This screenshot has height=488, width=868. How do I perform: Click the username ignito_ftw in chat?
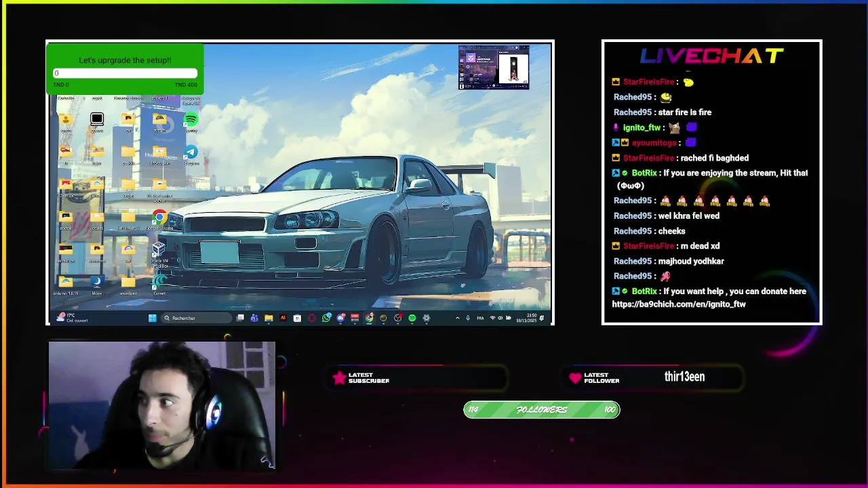[642, 127]
